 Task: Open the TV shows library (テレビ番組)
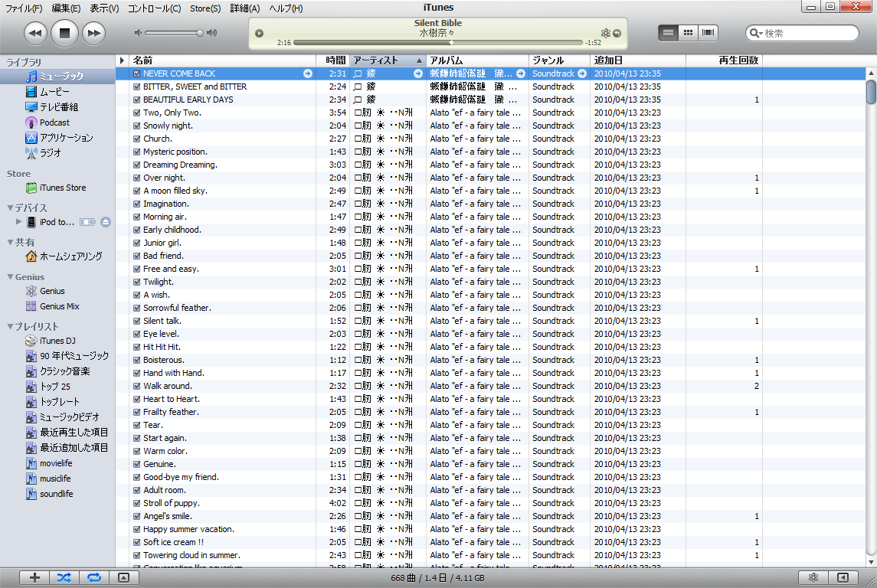pos(58,106)
